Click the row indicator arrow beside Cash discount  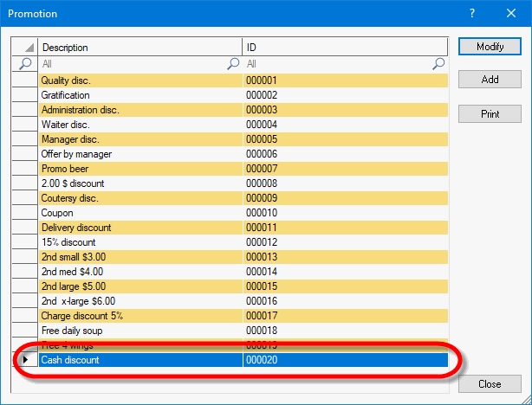pos(25,360)
